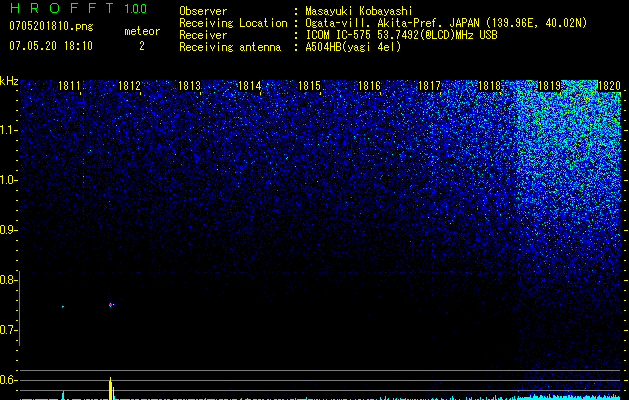
Task: Click the version number 1.0.0
Action: (x=136, y=9)
